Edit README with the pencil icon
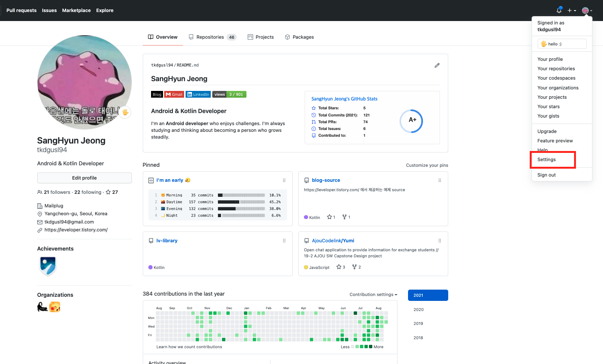The width and height of the screenshot is (603, 364). 437,65
